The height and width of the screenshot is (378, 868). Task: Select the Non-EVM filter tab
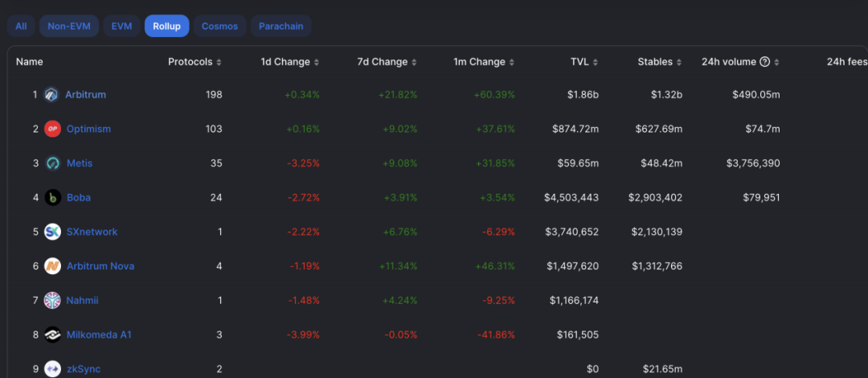[69, 26]
